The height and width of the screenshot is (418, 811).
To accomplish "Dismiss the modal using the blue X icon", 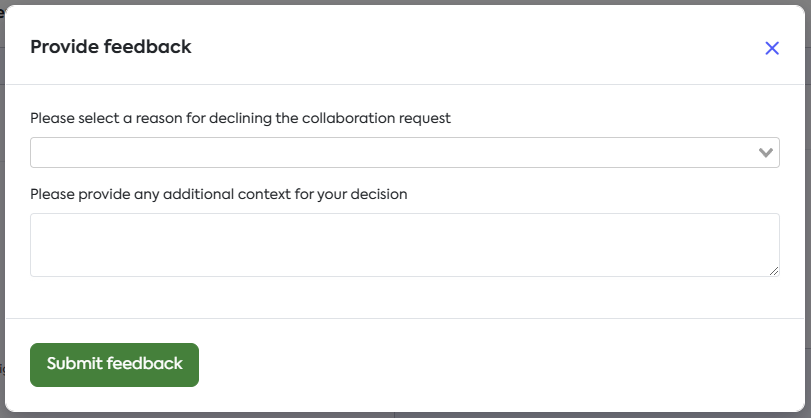I will coord(771,48).
